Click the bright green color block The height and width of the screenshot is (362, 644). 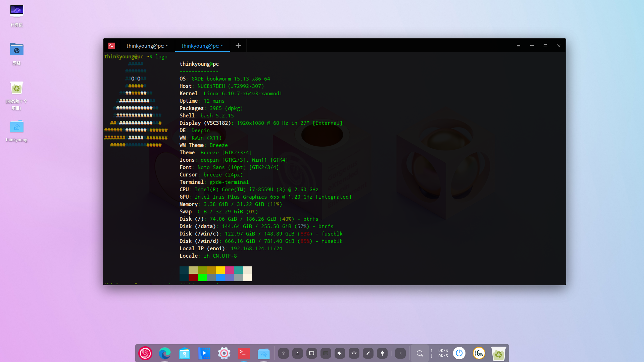click(x=202, y=277)
